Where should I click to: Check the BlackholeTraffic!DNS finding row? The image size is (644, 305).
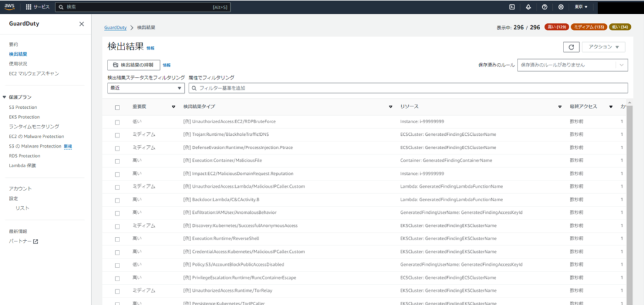tap(118, 135)
